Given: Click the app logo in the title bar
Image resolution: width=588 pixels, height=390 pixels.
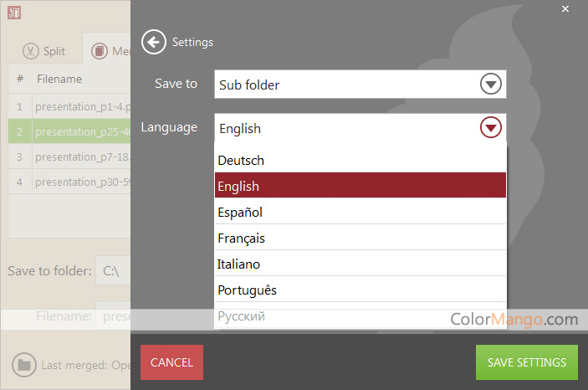Looking at the screenshot, I should (x=14, y=12).
